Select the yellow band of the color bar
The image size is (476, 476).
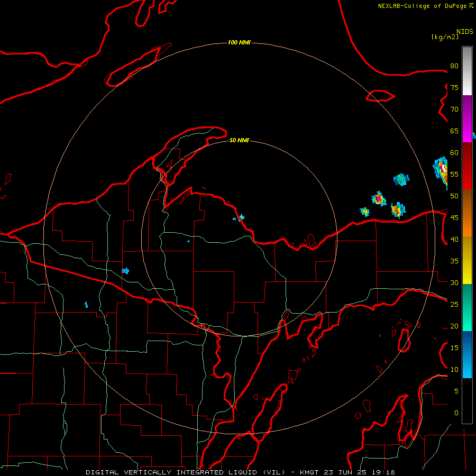pos(467,260)
